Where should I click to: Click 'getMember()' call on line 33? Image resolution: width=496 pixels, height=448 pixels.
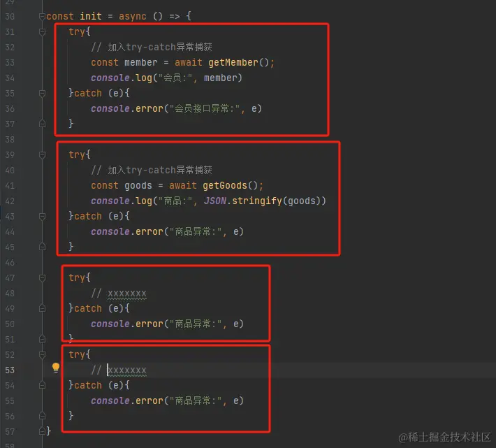pos(238,62)
